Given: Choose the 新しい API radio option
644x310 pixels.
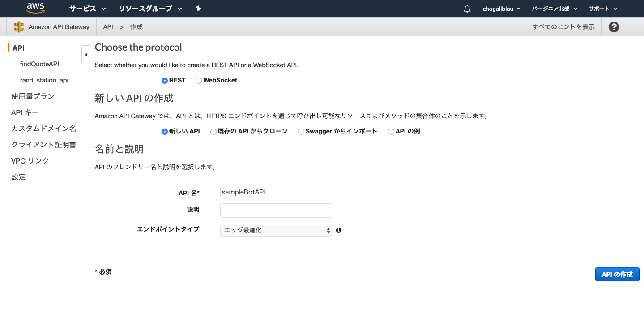Looking at the screenshot, I should click(x=165, y=132).
